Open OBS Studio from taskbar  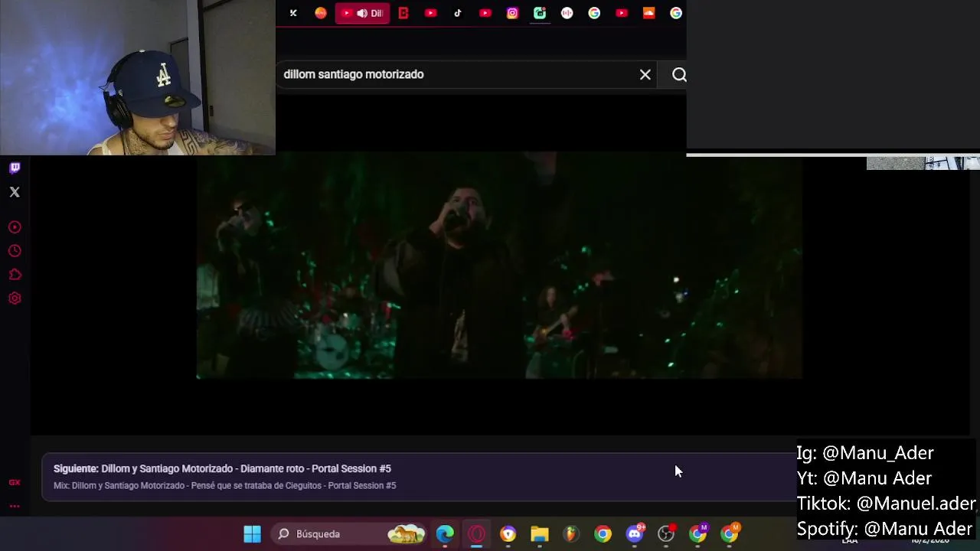666,533
